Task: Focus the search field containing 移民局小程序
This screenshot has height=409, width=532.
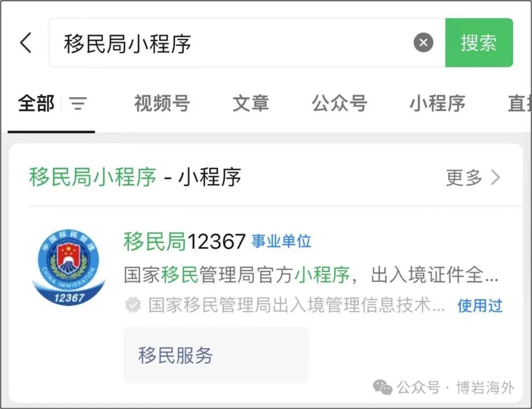Action: [x=247, y=43]
